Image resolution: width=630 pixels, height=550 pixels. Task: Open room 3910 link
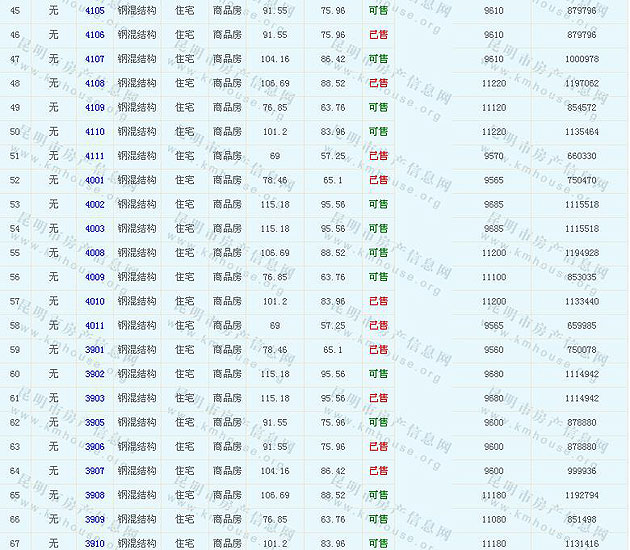click(95, 544)
